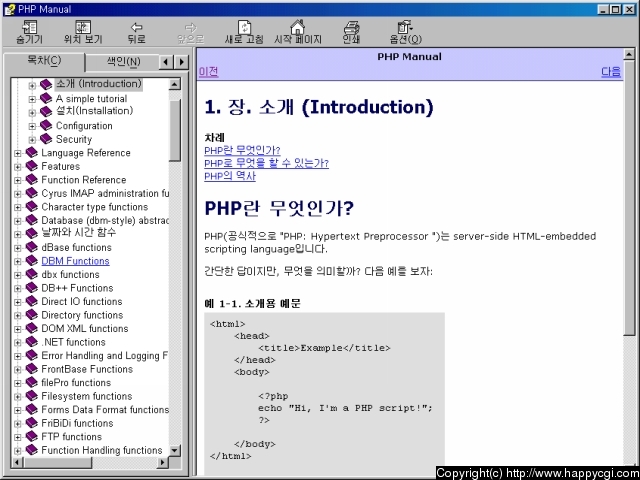Click the 새로 고침 (Refresh) toolbar icon
The image size is (640, 480).
coord(244,27)
